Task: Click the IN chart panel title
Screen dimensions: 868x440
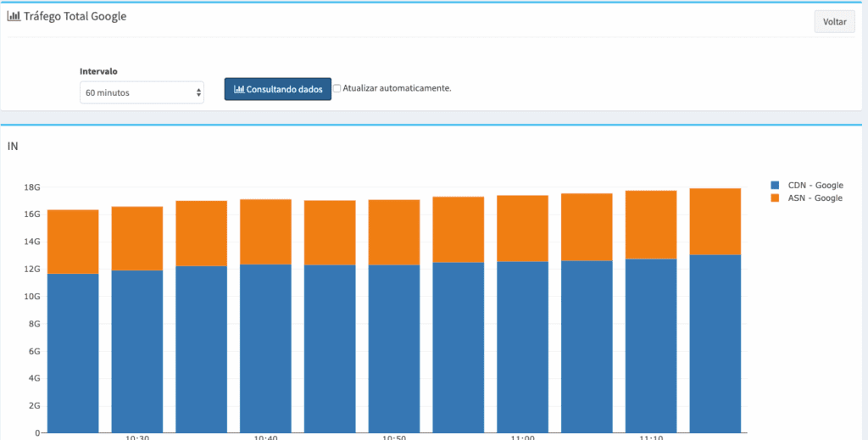Action: click(x=12, y=146)
